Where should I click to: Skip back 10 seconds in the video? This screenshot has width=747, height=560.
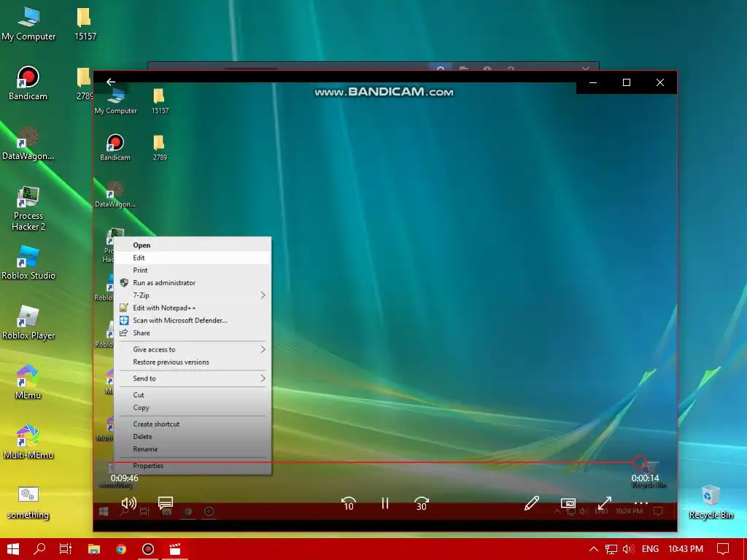pos(348,503)
